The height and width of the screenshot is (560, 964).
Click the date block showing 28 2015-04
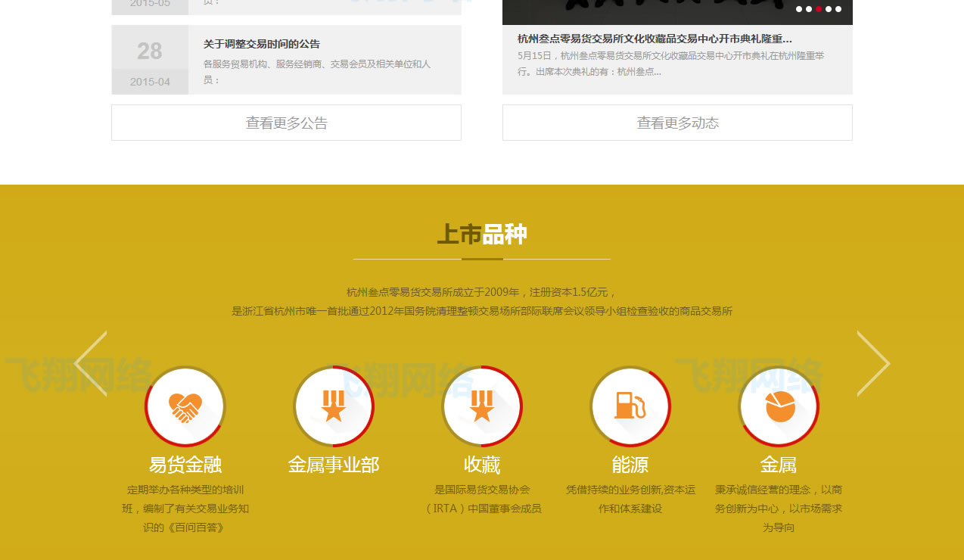point(150,60)
